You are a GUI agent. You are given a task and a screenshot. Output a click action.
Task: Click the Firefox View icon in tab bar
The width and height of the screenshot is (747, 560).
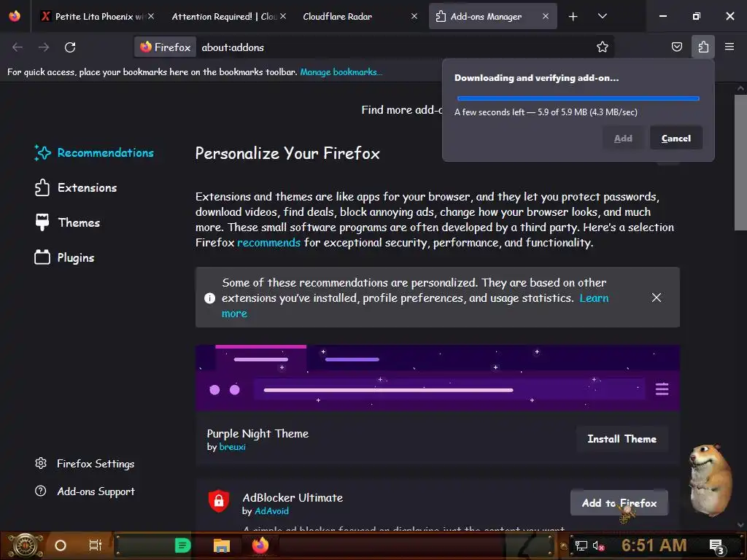(x=15, y=16)
